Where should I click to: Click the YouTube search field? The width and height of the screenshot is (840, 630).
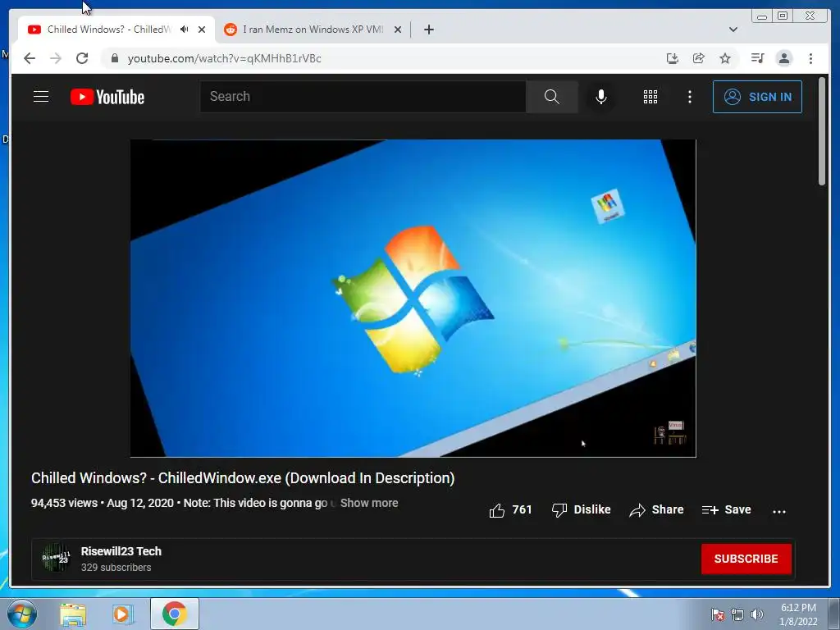[x=363, y=97]
